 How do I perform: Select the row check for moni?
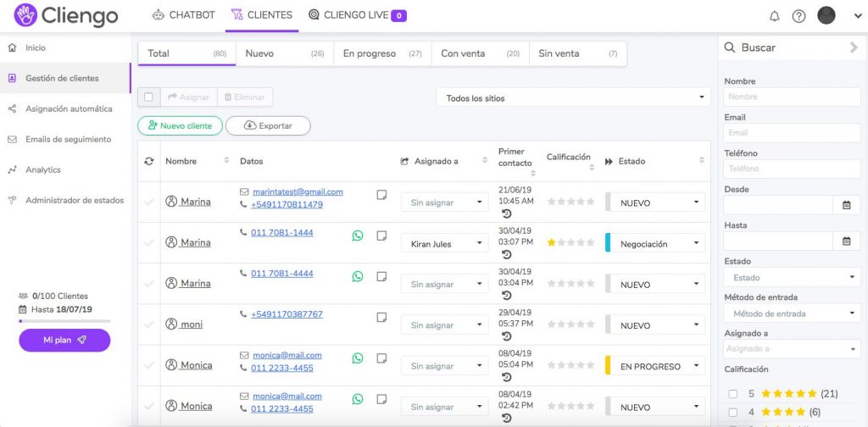(148, 324)
